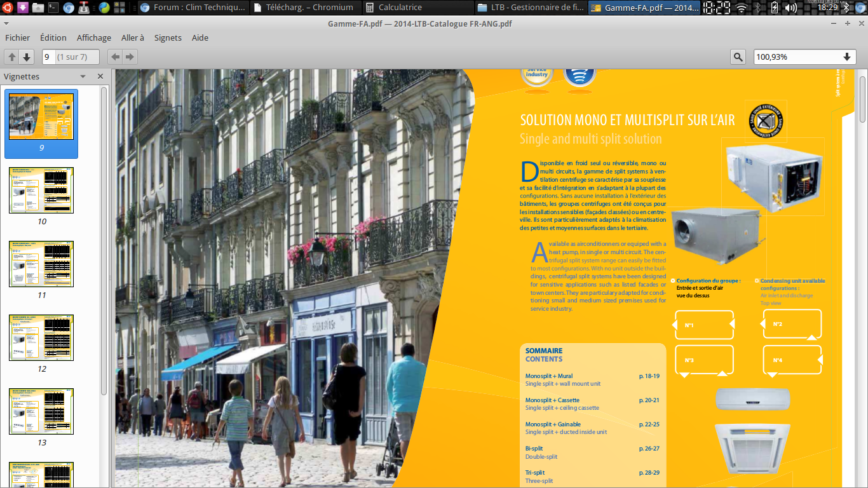Viewport: 868px width, 488px height.
Task: Switch to the Gamme-FA.pdf taskbar button
Action: click(643, 8)
